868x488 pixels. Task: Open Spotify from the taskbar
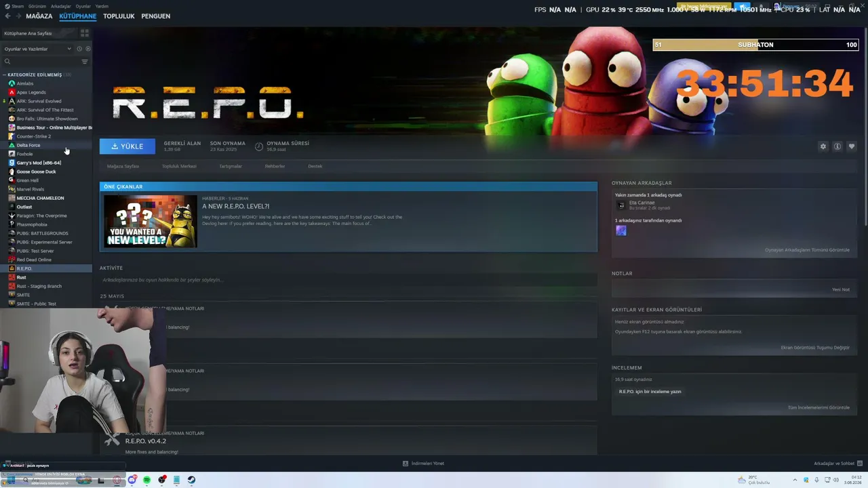(x=146, y=480)
